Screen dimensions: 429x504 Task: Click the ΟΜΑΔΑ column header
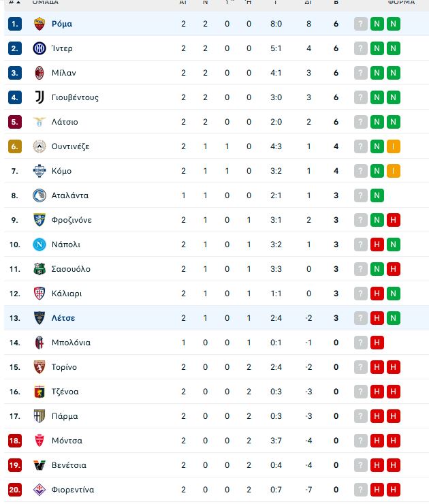(46, 2)
